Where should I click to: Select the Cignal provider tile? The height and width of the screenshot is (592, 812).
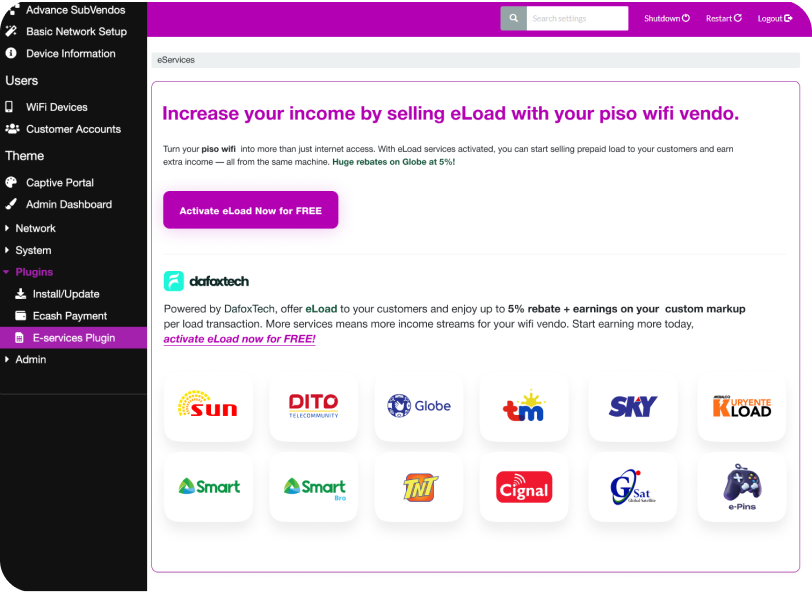tap(524, 487)
